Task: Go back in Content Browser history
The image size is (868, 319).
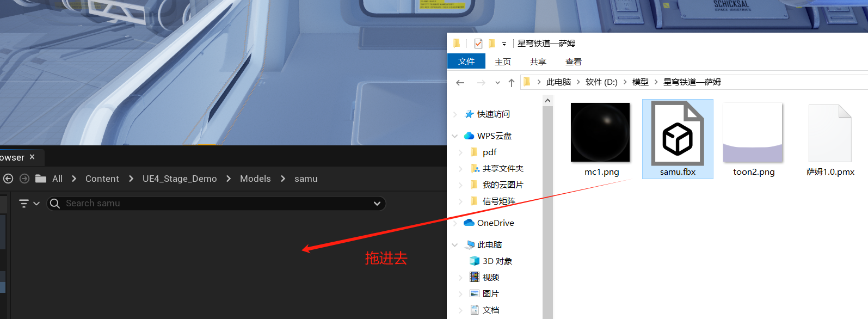Action: pyautogui.click(x=8, y=179)
